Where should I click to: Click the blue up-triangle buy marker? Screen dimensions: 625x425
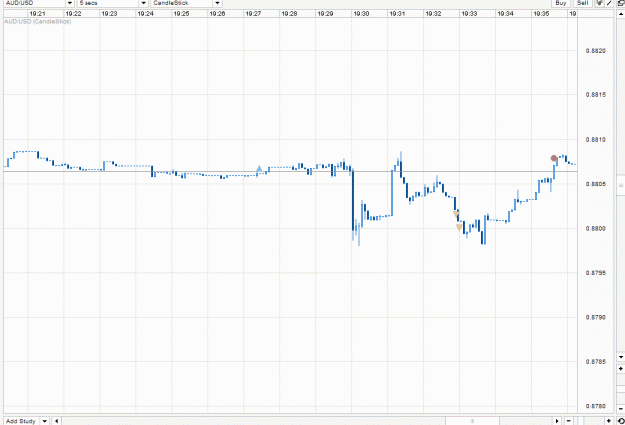(x=259, y=169)
